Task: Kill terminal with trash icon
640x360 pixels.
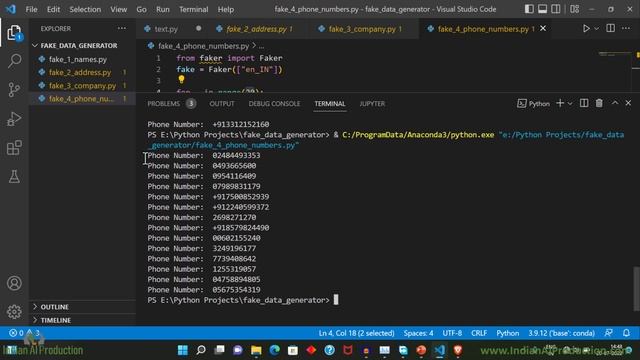Action: pyautogui.click(x=599, y=103)
